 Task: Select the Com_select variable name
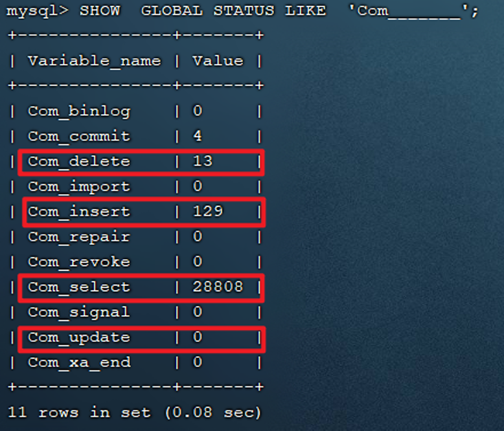(79, 287)
